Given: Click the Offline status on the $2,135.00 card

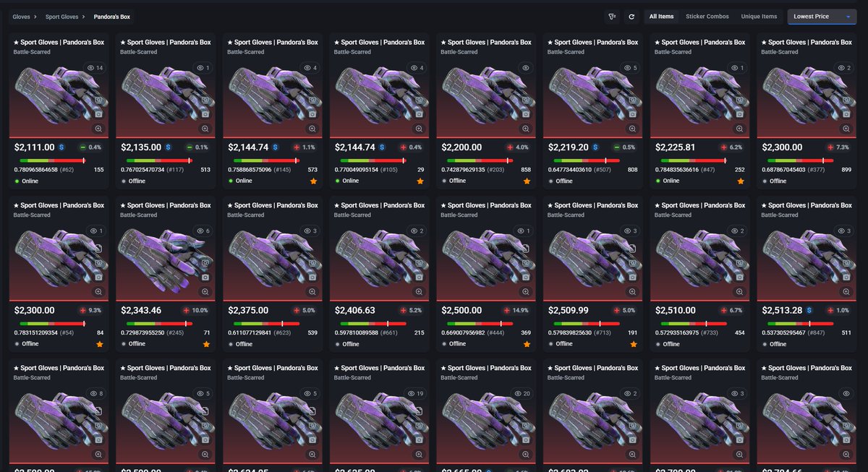Looking at the screenshot, I should click(x=135, y=181).
